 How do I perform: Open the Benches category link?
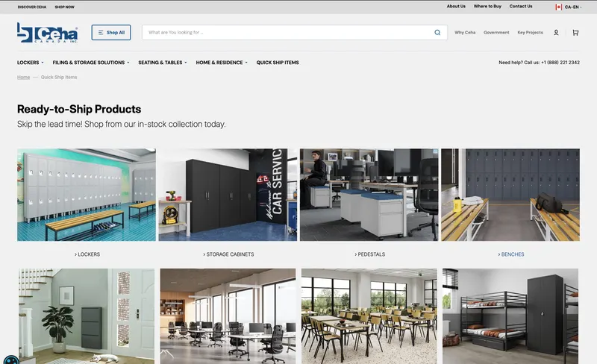[x=511, y=254]
